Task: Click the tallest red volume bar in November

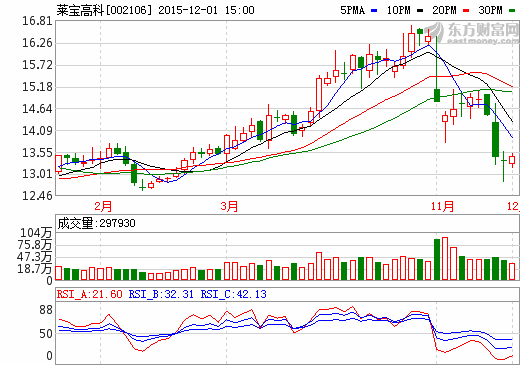Action: 445,259
